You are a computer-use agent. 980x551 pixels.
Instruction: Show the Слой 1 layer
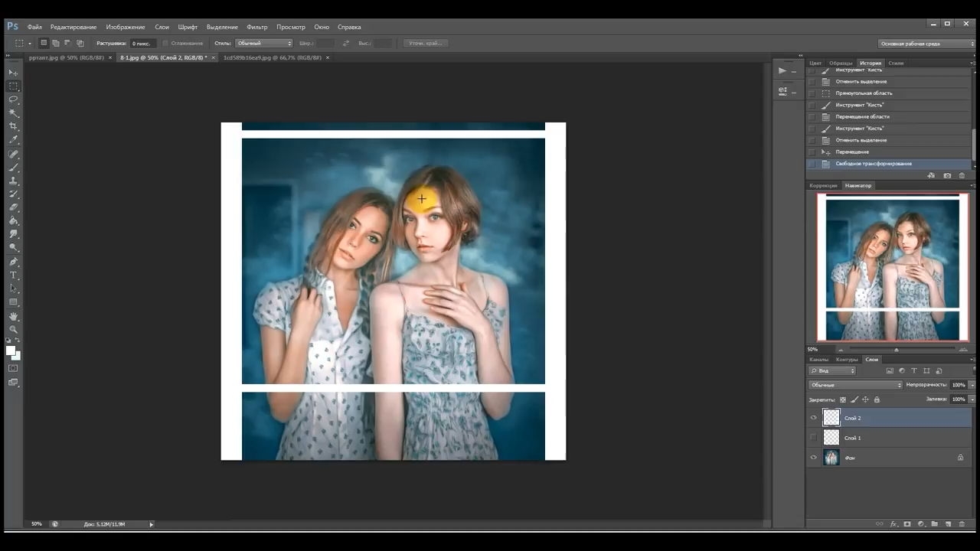click(x=813, y=438)
